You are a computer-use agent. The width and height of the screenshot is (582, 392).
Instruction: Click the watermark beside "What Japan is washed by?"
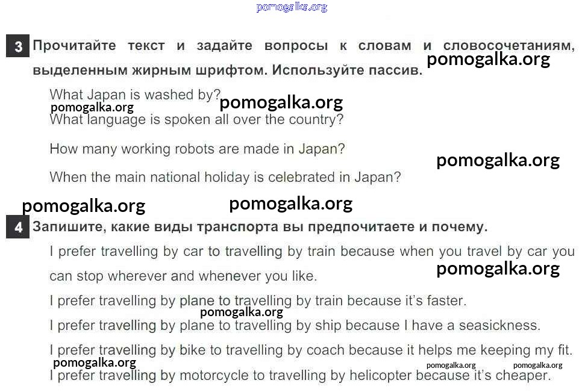point(281,102)
